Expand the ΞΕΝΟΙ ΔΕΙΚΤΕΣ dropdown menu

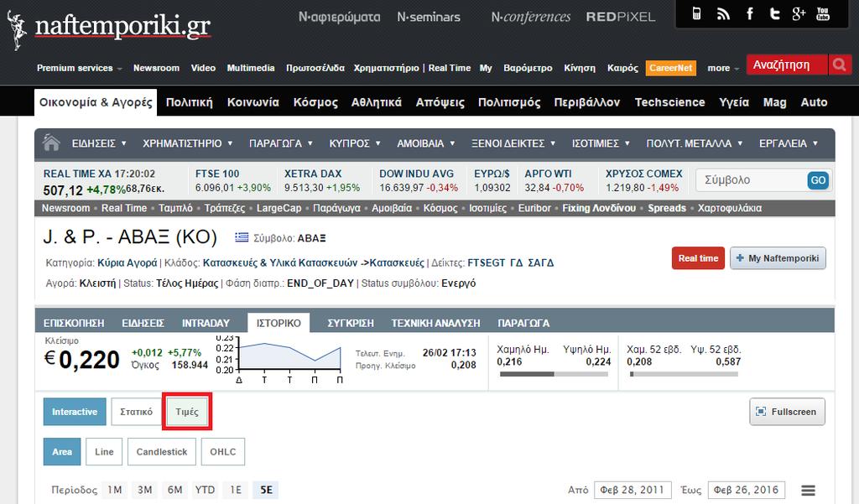514,143
